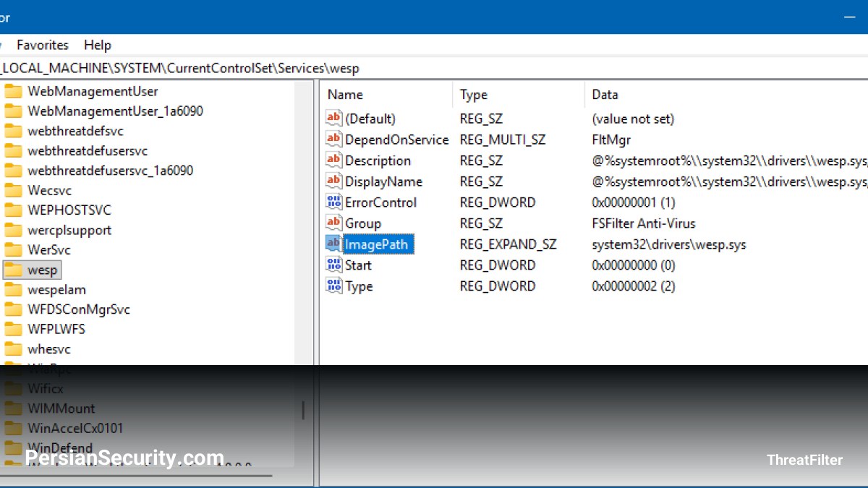868x488 pixels.
Task: Select the WebManagementUser key
Action: click(93, 91)
